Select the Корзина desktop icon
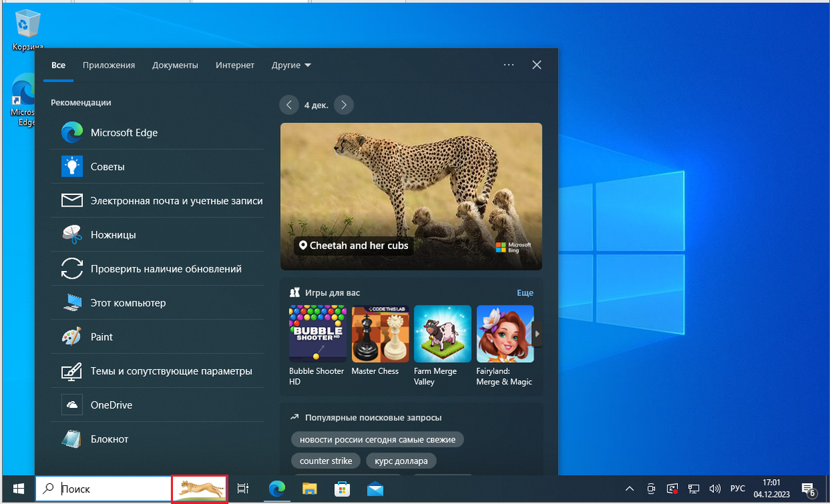 pyautogui.click(x=27, y=30)
